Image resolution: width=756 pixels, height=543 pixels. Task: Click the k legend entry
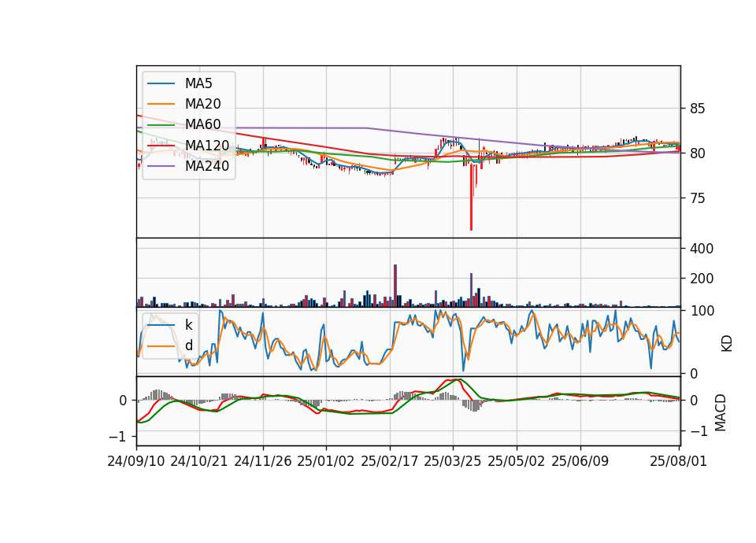pyautogui.click(x=170, y=325)
